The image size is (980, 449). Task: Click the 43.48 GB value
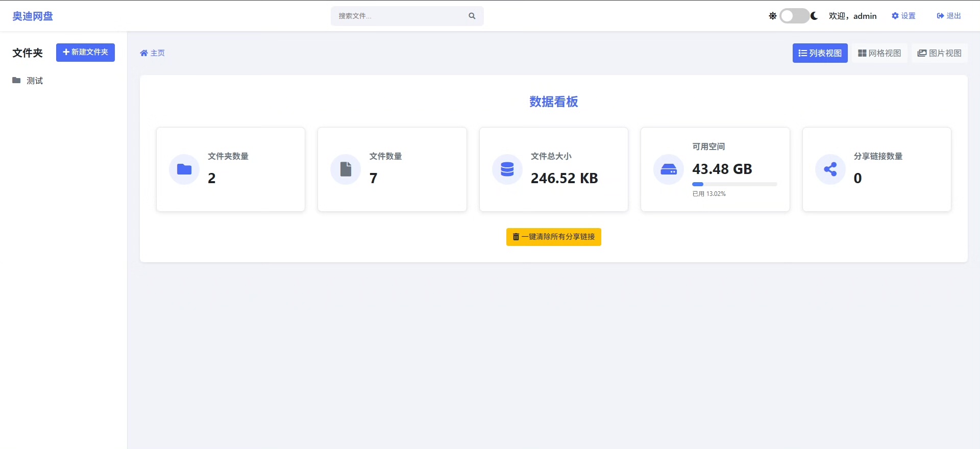(x=722, y=169)
